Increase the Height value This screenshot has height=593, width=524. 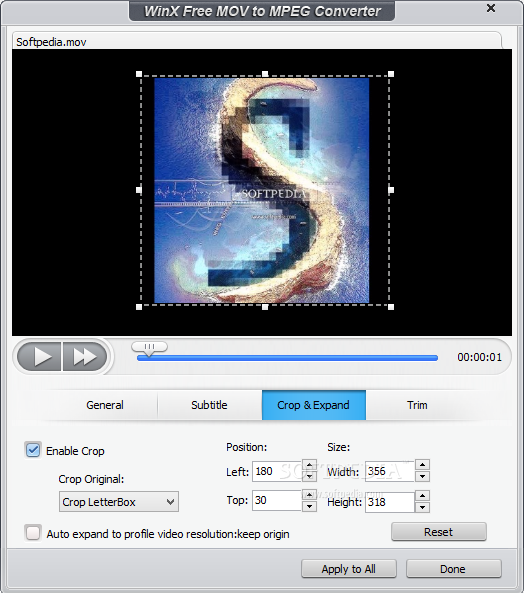(x=422, y=496)
